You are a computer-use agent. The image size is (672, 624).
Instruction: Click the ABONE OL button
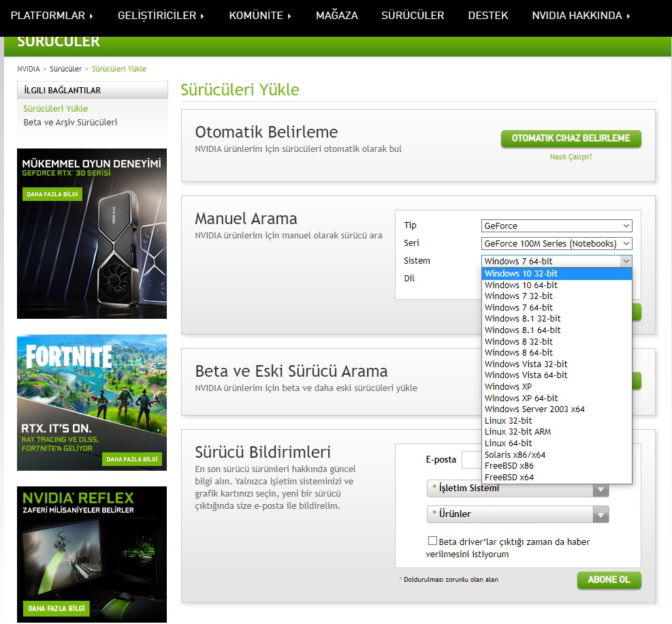point(609,580)
